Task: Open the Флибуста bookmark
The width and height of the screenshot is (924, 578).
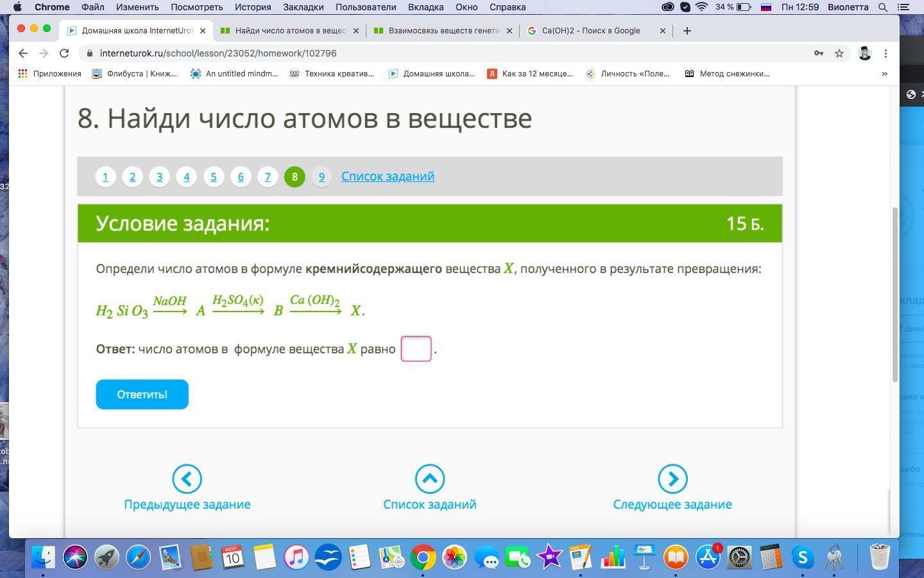Action: pos(134,74)
